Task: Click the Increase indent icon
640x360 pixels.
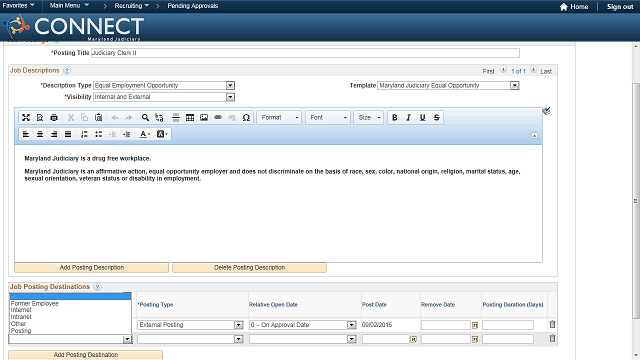Action: 127,134
